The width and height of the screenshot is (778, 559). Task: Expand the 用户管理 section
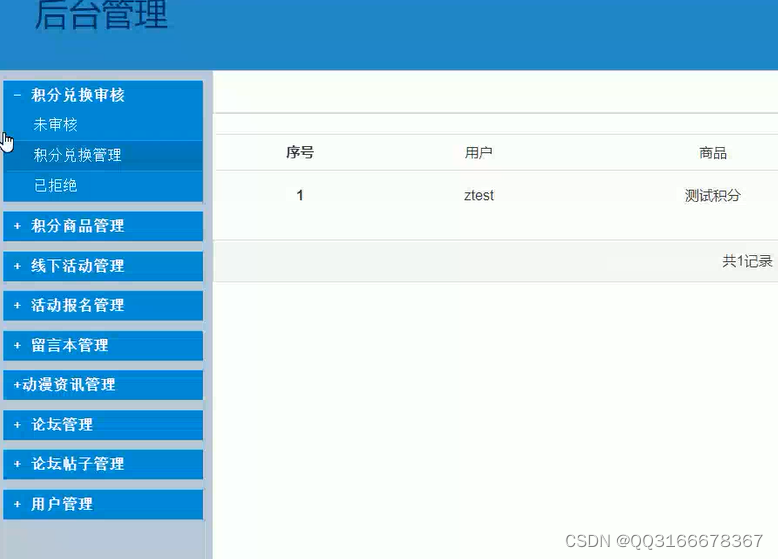pos(103,504)
